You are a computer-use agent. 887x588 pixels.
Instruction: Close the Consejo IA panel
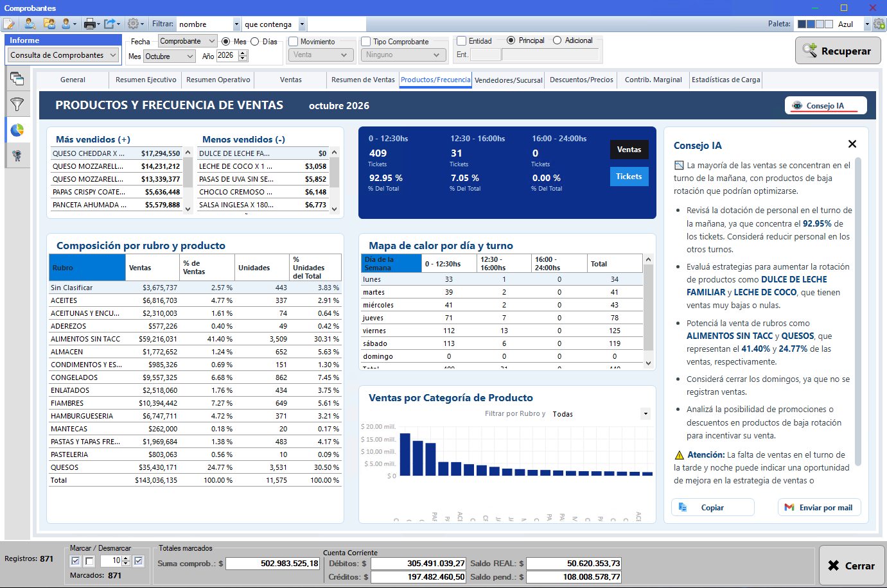click(x=852, y=144)
